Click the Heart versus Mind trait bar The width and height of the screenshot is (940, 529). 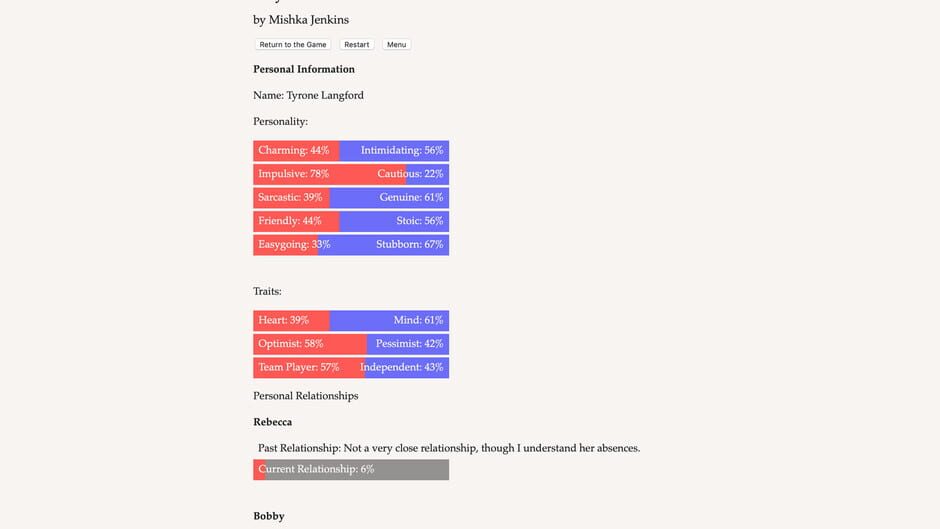(351, 321)
